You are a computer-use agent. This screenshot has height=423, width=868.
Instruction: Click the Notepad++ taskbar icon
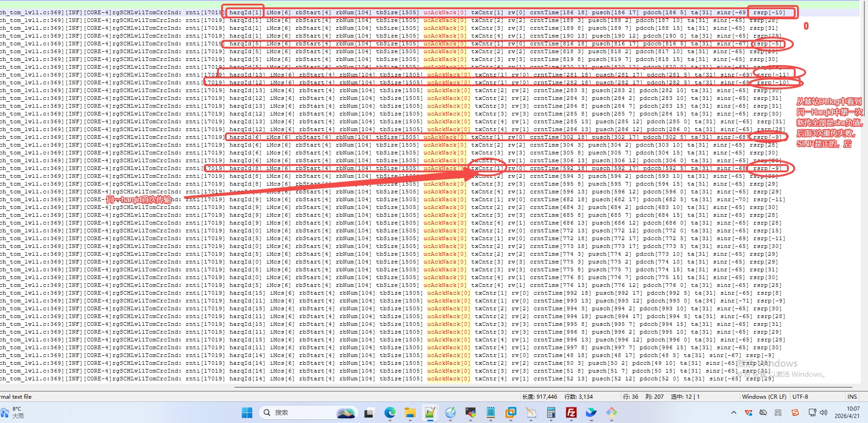point(429,413)
